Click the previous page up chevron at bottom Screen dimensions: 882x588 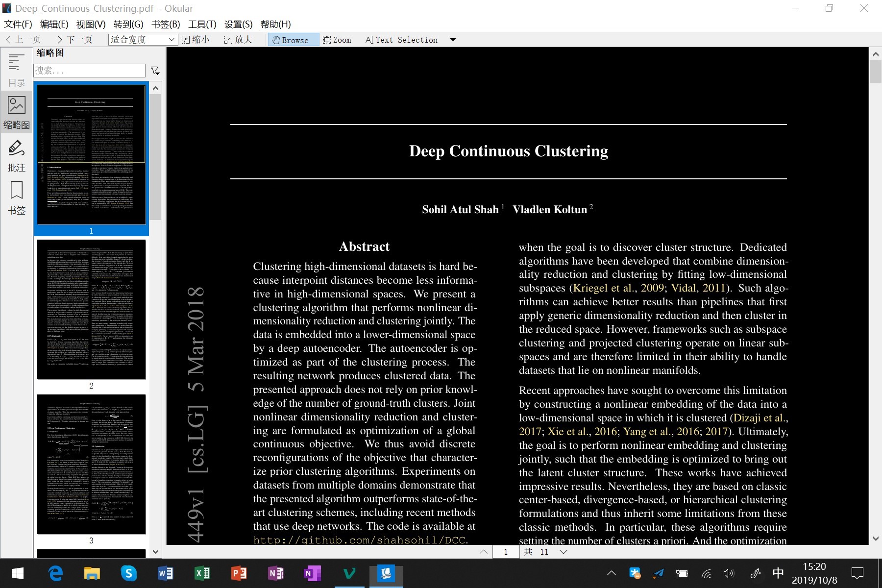(x=484, y=552)
